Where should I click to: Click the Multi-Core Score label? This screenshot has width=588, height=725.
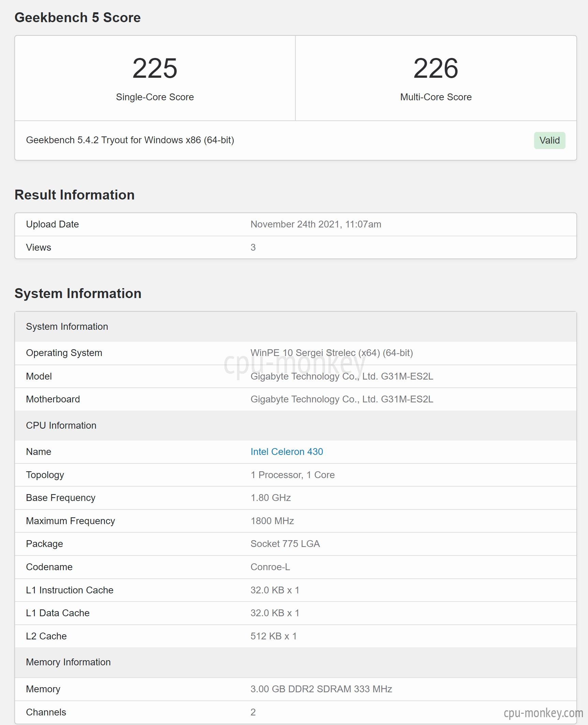coord(436,97)
